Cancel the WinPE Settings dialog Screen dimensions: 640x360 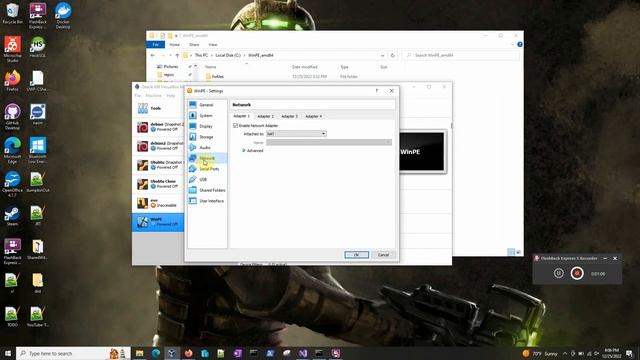383,255
